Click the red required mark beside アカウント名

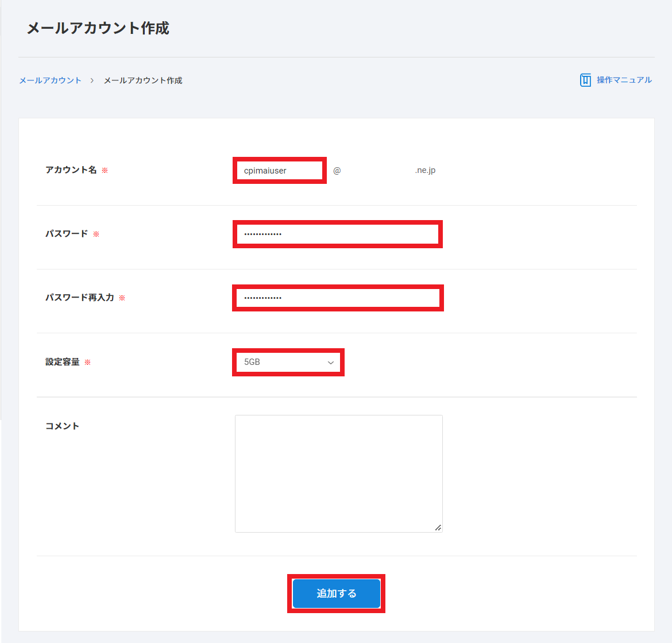[105, 171]
